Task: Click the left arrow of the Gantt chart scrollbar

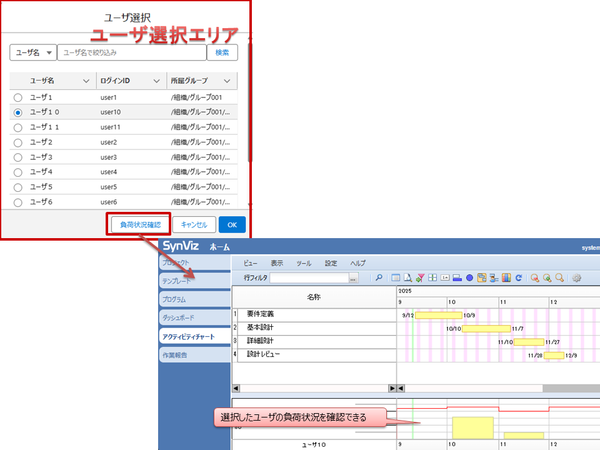Action: click(x=401, y=388)
